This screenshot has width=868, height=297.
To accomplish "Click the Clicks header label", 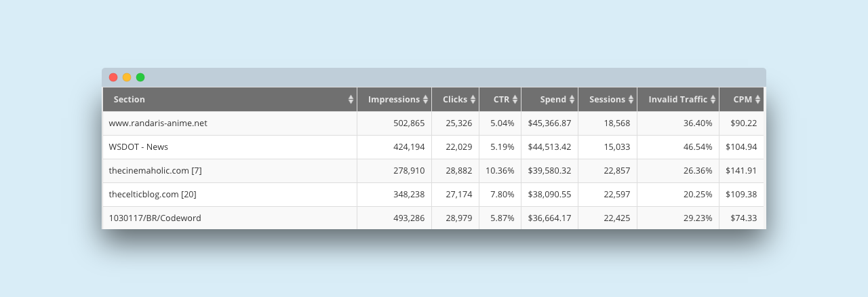I will 455,100.
